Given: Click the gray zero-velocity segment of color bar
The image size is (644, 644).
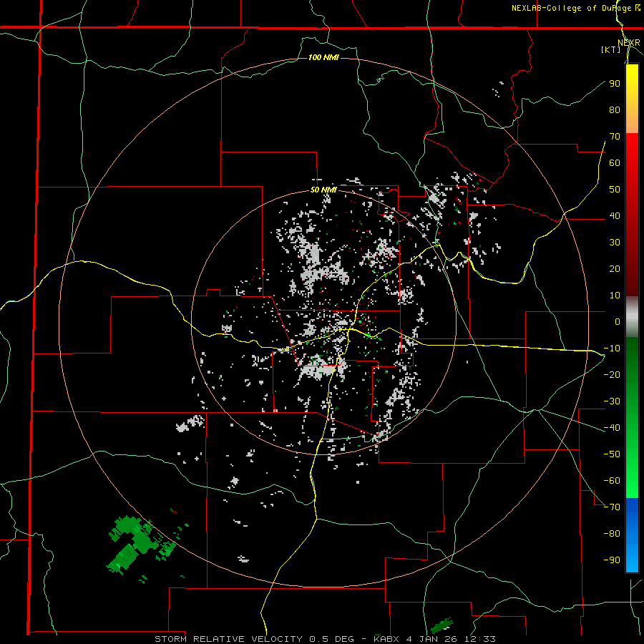Looking at the screenshot, I should (x=632, y=316).
